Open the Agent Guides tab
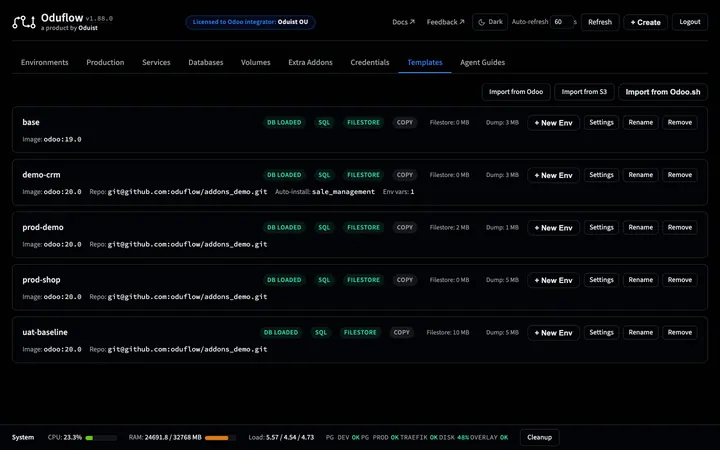The image size is (720, 450). (x=483, y=62)
